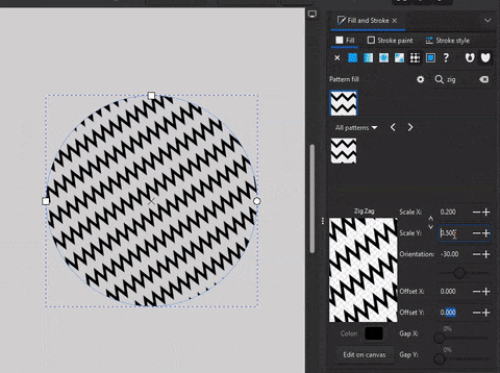
Task: Click the center cross mark of the circle
Action: tap(151, 201)
